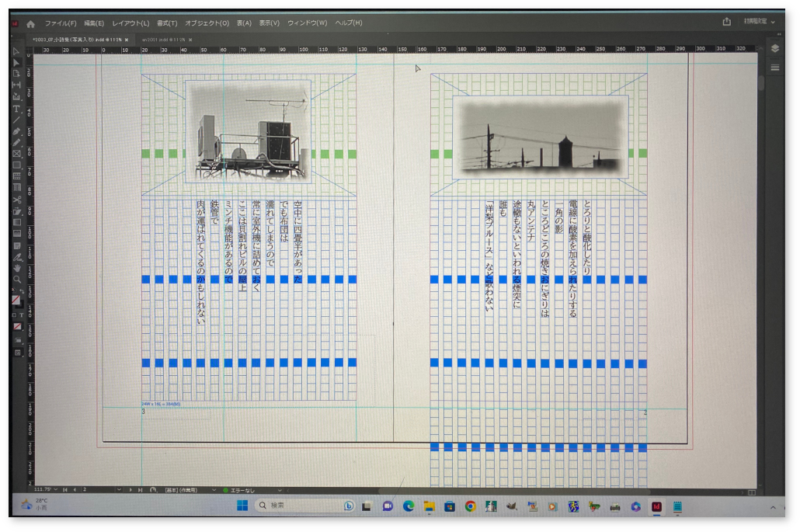Image resolution: width=800 pixels, height=532 pixels.
Task: Expand the zoom level 111.75% dropdown
Action: tap(56, 490)
